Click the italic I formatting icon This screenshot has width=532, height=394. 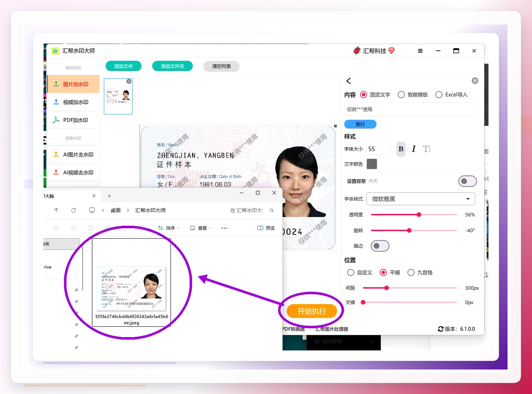(x=414, y=149)
